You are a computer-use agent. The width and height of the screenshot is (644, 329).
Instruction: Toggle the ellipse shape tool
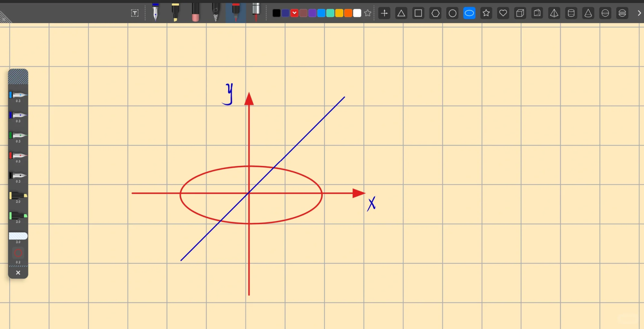pos(469,13)
